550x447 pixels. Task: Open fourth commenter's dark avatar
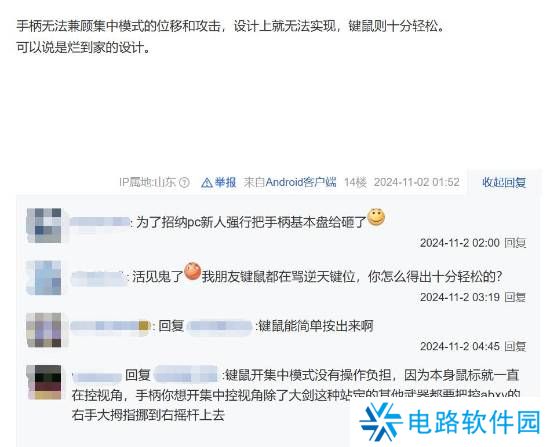coord(44,382)
